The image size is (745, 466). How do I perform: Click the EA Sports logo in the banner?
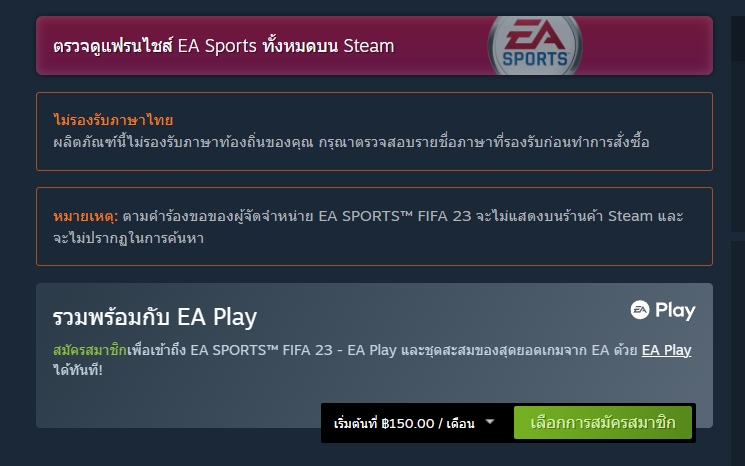click(x=535, y=46)
